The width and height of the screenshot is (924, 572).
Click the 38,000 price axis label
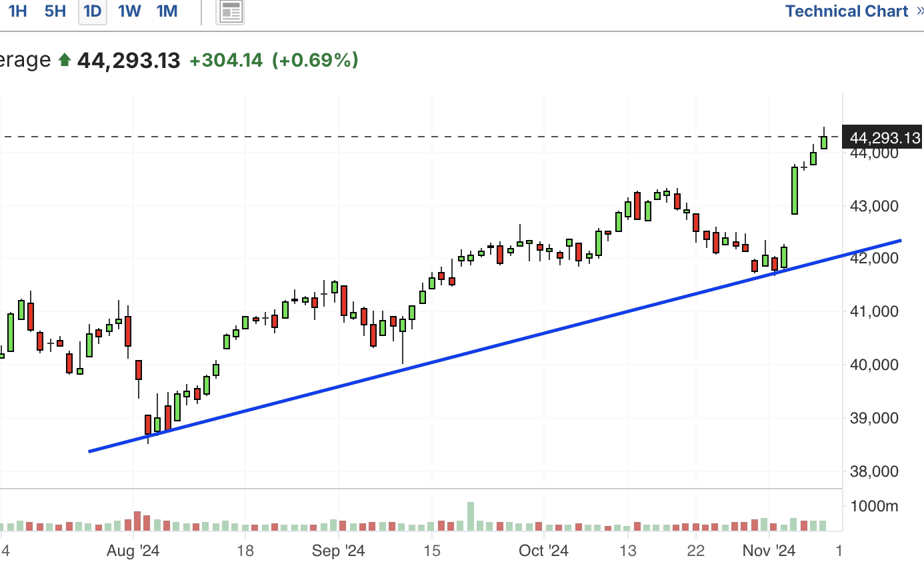coord(875,471)
